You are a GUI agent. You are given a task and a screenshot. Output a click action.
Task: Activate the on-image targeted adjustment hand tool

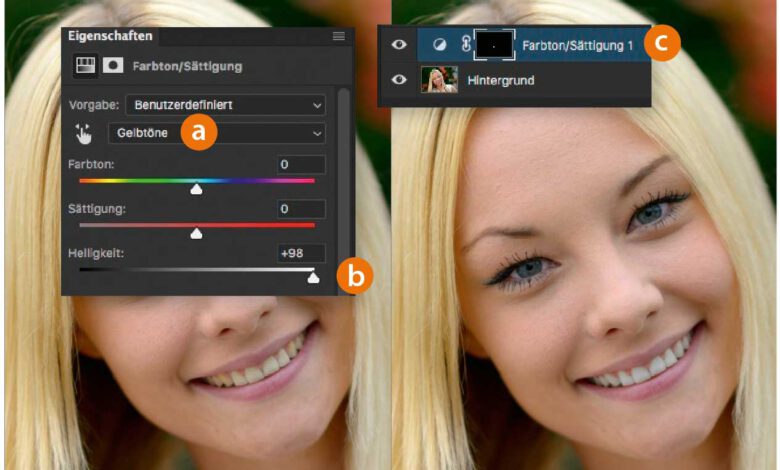click(x=84, y=134)
